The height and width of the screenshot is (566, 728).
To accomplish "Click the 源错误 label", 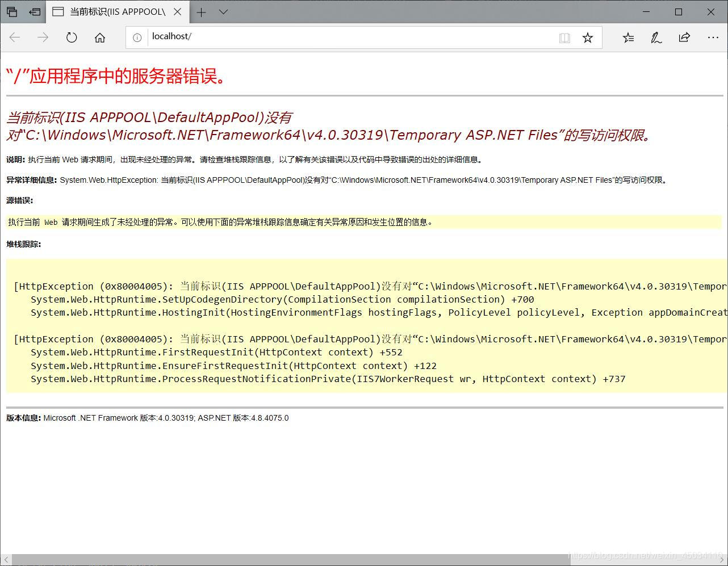I will 20,200.
